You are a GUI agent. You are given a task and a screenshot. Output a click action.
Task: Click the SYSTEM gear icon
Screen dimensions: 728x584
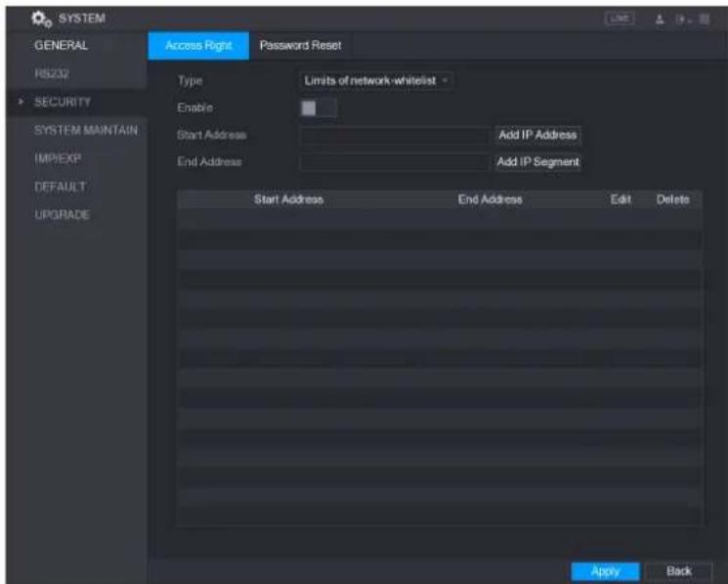click(x=41, y=19)
